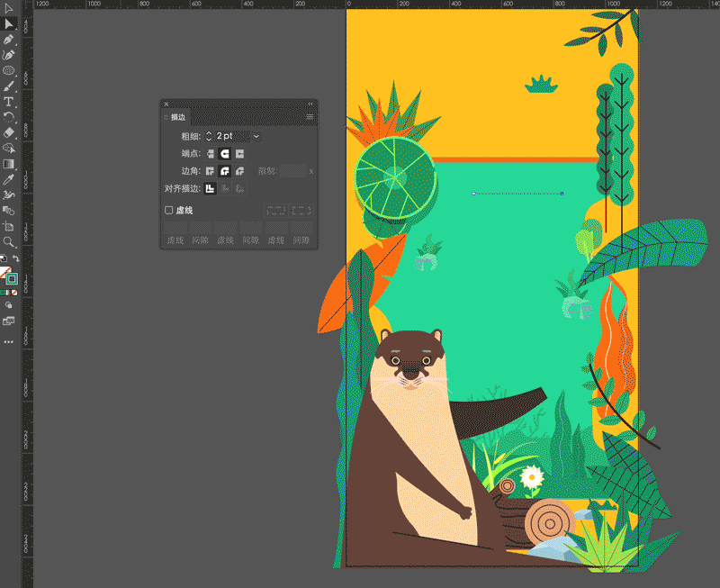Screen dimensions: 720x588
Task: Choose Bevel Join corner style
Action: click(x=239, y=171)
